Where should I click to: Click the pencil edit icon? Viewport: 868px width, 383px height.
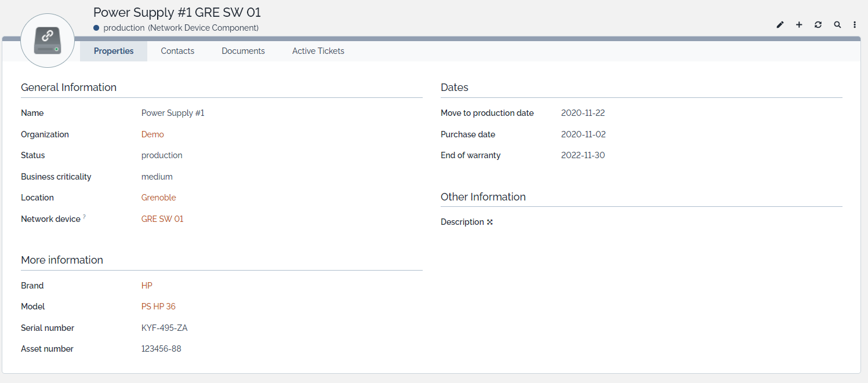point(780,25)
